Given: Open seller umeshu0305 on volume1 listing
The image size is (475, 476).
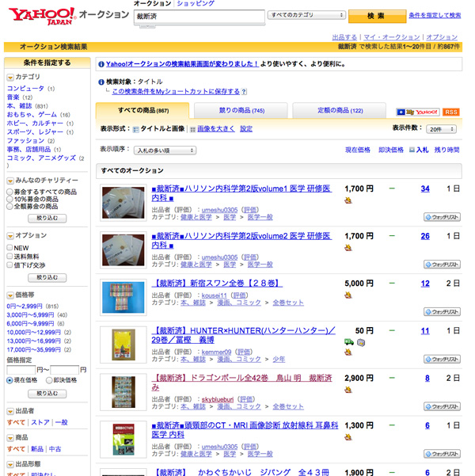Looking at the screenshot, I should pos(219,210).
